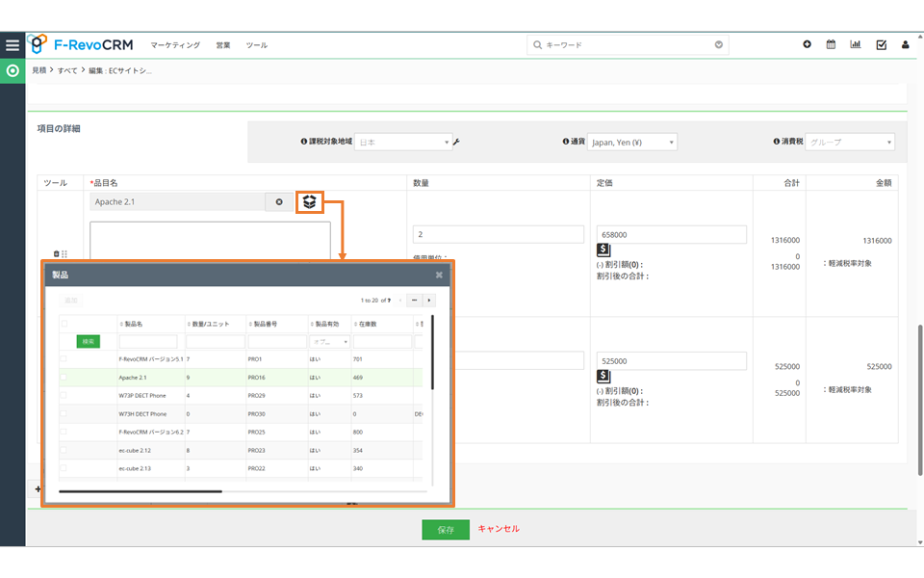Click info icon next to 課税対象地域
924x578 pixels.
tap(304, 142)
